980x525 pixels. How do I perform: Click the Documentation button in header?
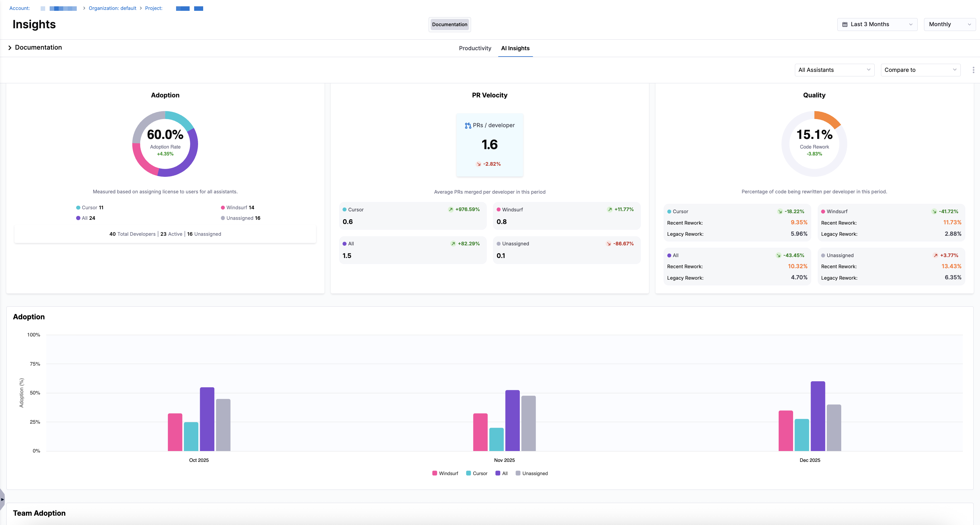tap(449, 24)
